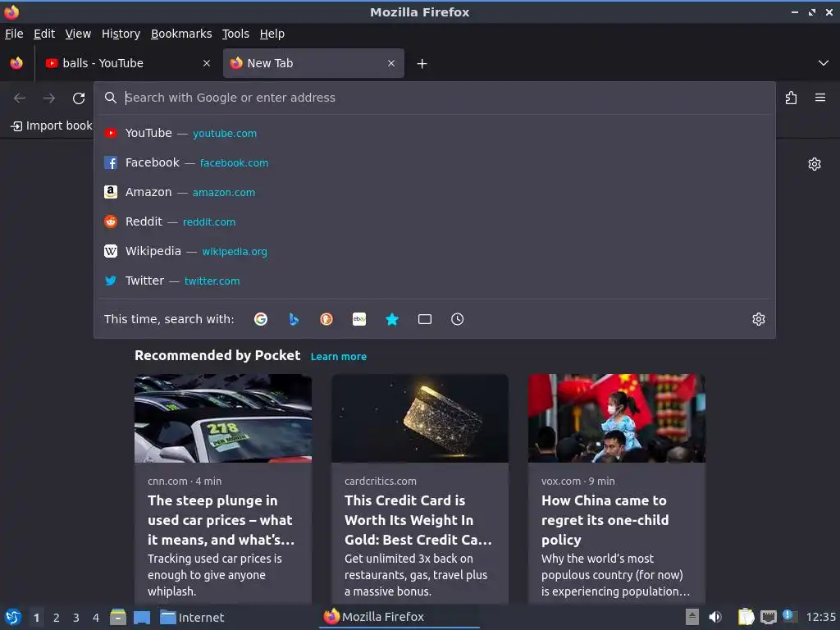Read 'How China came to regret' headline

605,520
